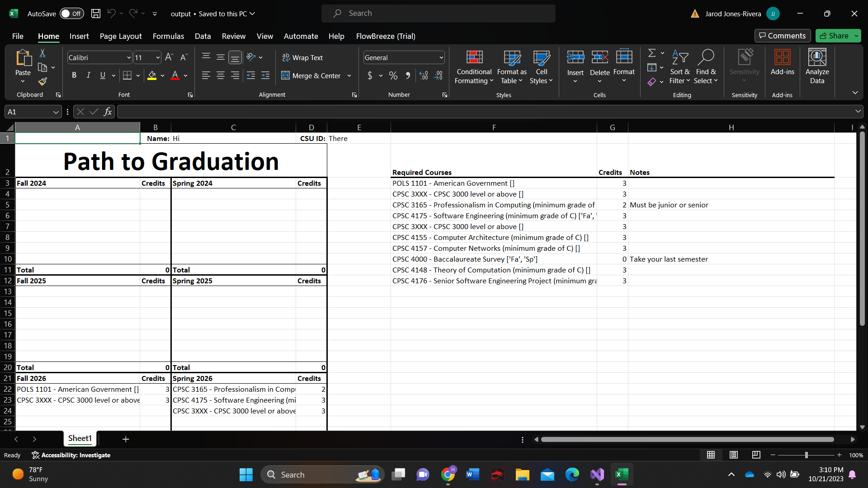Click the Increase Decimal icon
Image resolution: width=868 pixels, height=488 pixels.
[x=424, y=75]
